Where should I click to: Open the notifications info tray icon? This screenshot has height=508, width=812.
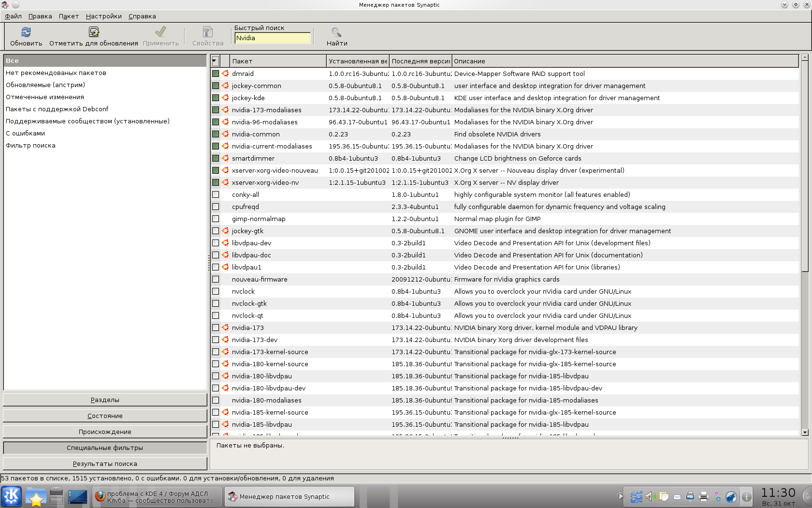(746, 497)
